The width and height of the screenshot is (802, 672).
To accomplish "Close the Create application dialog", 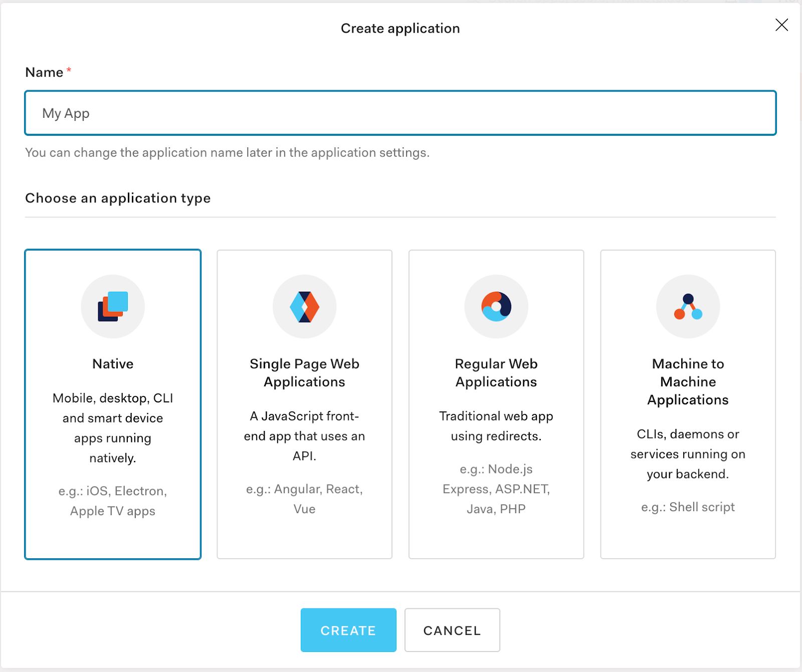I will pos(781,25).
